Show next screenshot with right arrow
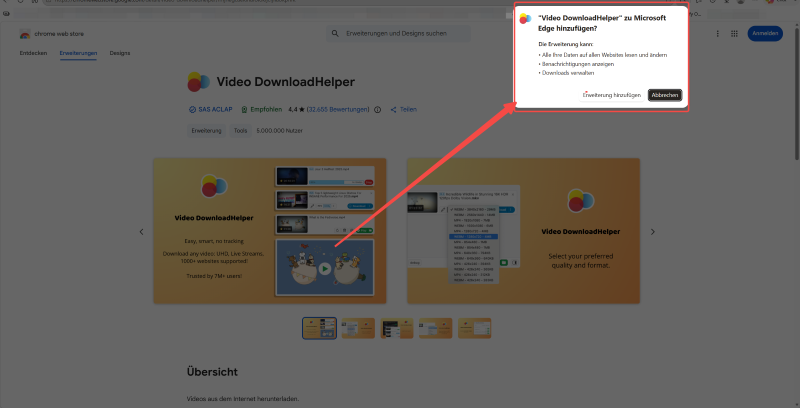Image resolution: width=800 pixels, height=408 pixels. coord(653,232)
